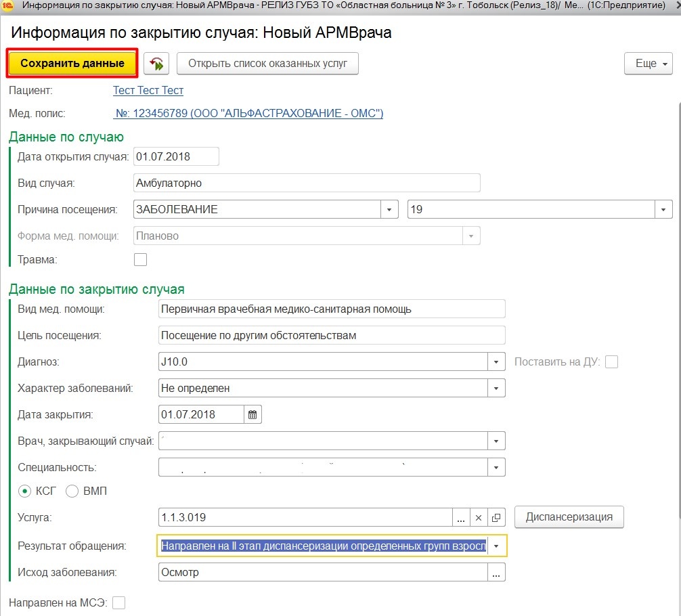The height and width of the screenshot is (616, 681).
Task: Click the open-form icon next to Услуга
Action: [x=496, y=518]
